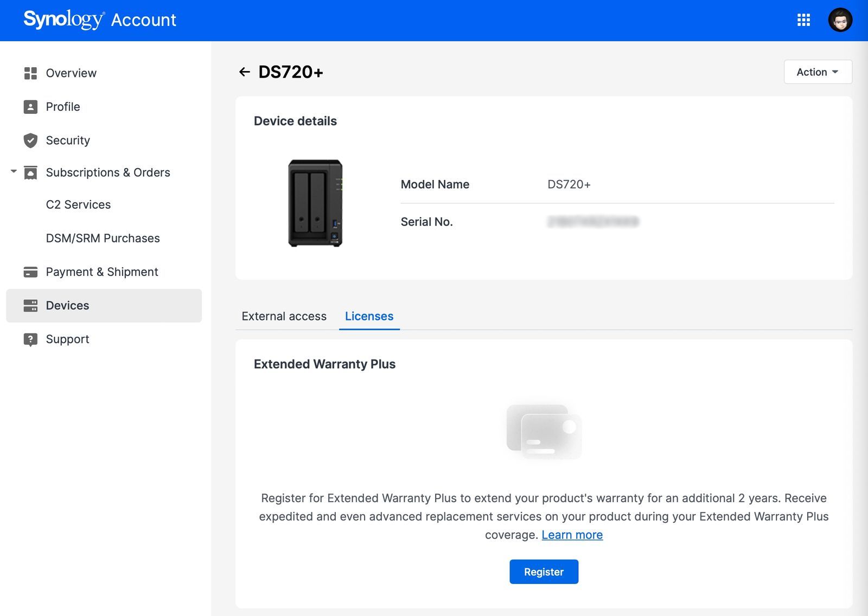This screenshot has width=868, height=616.
Task: Click the Support question mark icon
Action: click(x=30, y=339)
